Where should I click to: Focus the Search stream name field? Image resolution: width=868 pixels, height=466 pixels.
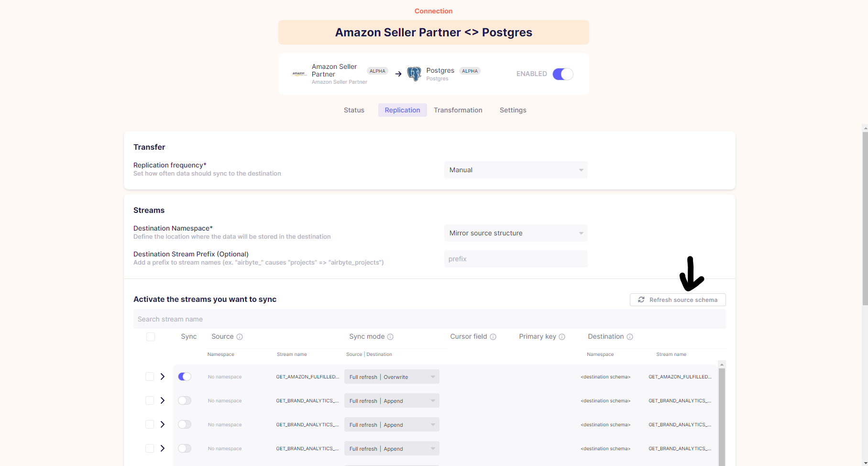(x=429, y=319)
